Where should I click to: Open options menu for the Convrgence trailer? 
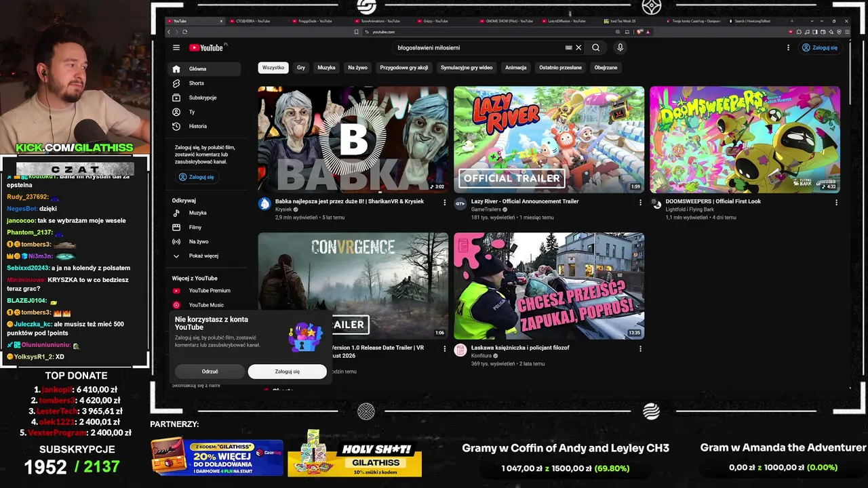pos(445,348)
